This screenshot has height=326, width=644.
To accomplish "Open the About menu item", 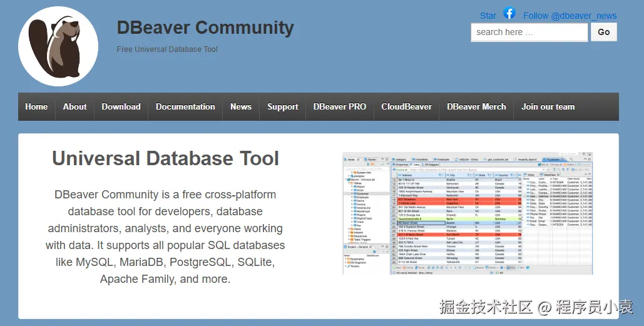I will (74, 107).
